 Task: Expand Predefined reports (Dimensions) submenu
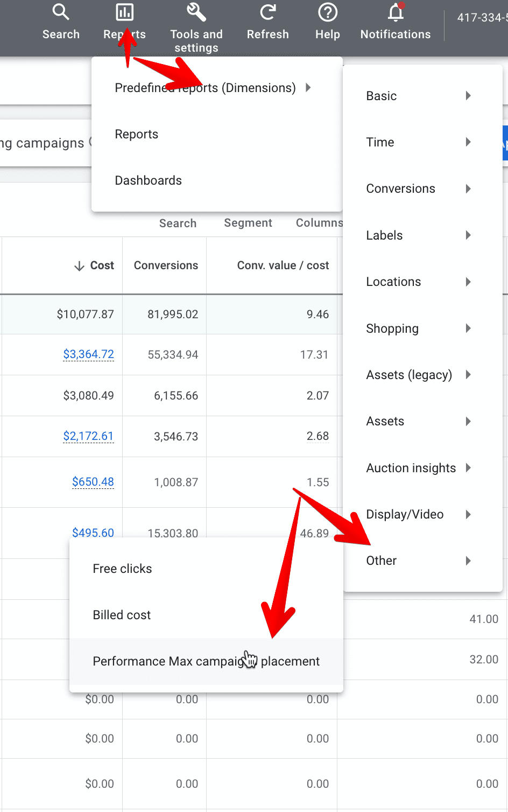point(213,88)
